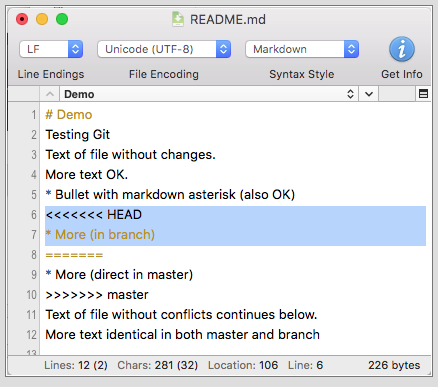This screenshot has height=387, width=438.
Task: Open the Unicode (UTF-8) encoding dropdown
Action: (164, 49)
